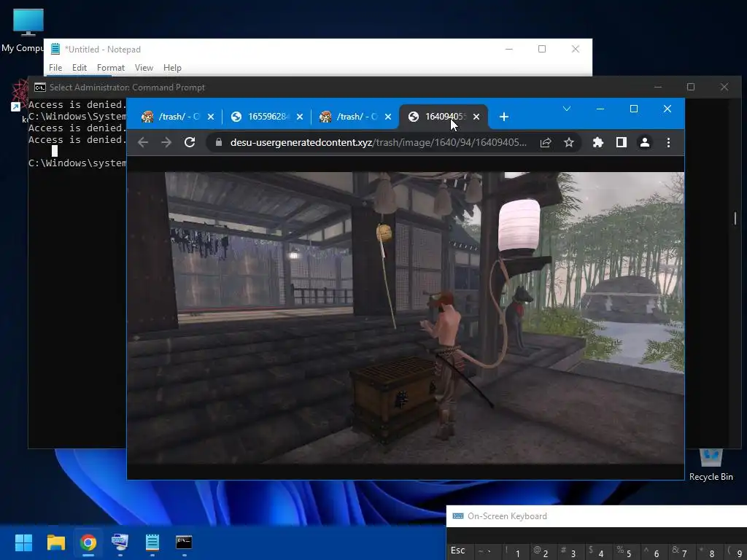Click the On-Screen Keyboard title icon
Viewport: 747px width, 560px height.
tap(458, 516)
